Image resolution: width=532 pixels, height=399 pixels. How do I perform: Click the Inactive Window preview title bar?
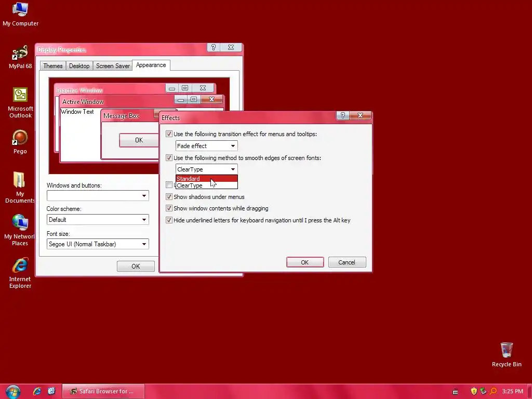[x=110, y=90]
